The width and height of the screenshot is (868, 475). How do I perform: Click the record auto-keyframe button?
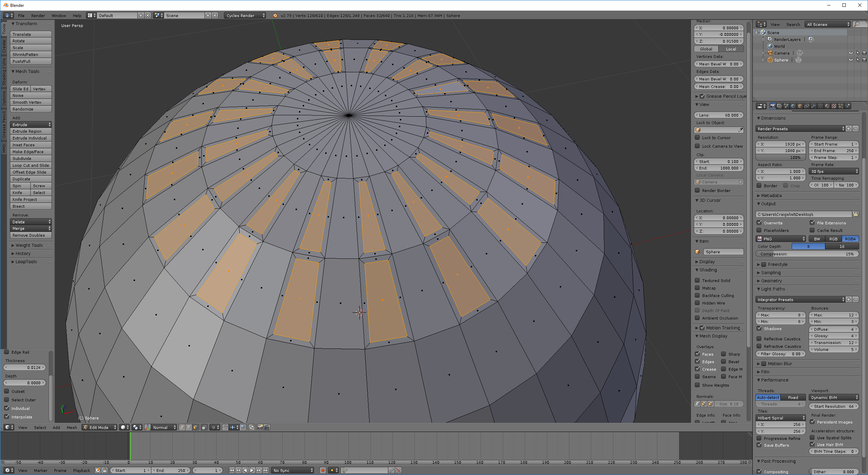(323, 470)
